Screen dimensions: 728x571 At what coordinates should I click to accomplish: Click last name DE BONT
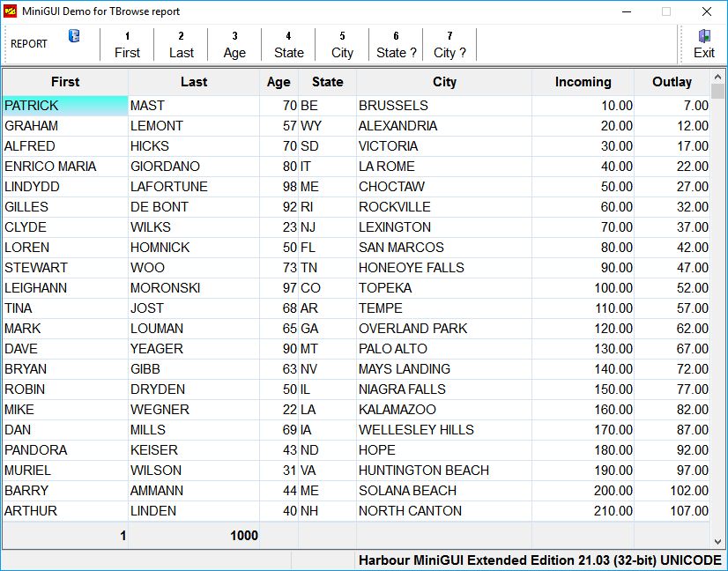(x=194, y=207)
